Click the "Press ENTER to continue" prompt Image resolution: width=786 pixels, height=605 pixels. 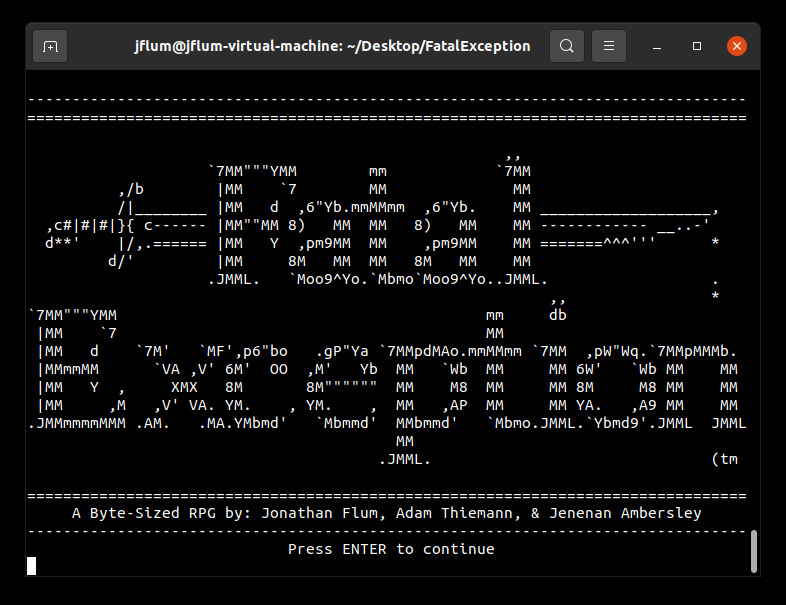391,549
